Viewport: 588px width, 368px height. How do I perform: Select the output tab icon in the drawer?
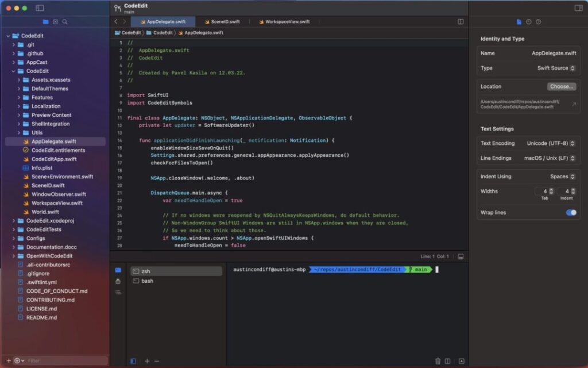(x=118, y=293)
